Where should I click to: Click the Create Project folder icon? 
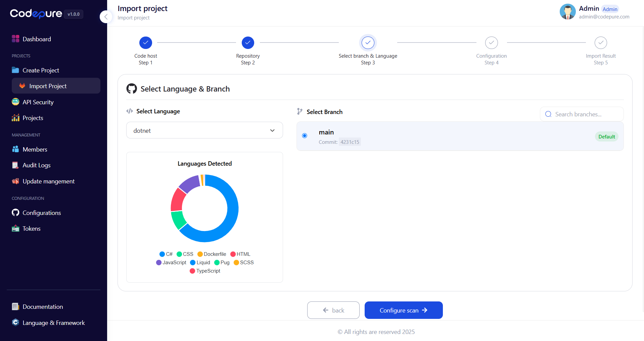(15, 70)
